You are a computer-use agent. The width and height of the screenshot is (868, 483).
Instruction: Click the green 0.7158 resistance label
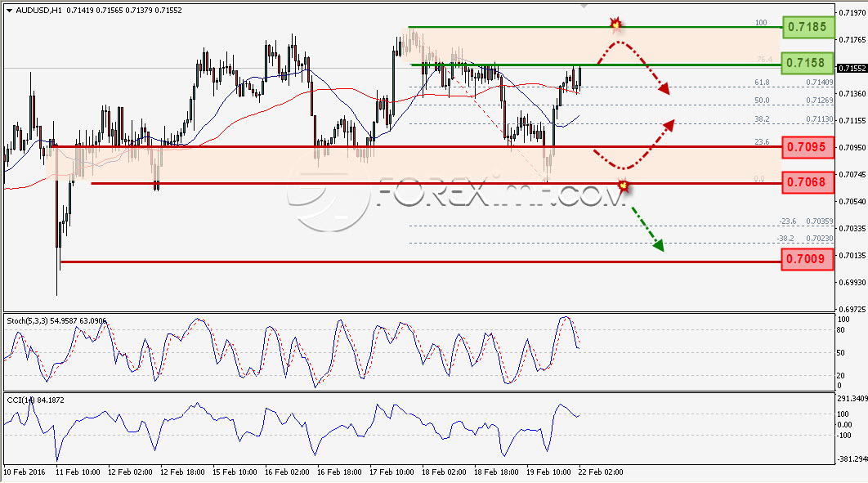(x=808, y=63)
